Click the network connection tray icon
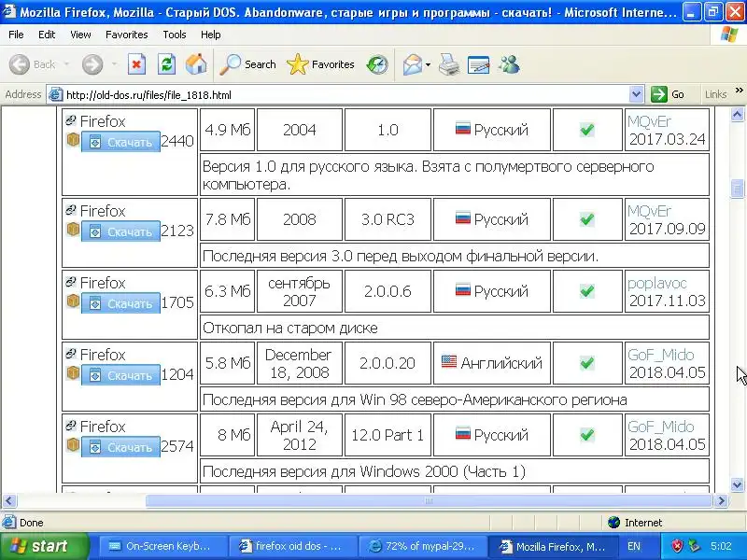 [x=695, y=546]
